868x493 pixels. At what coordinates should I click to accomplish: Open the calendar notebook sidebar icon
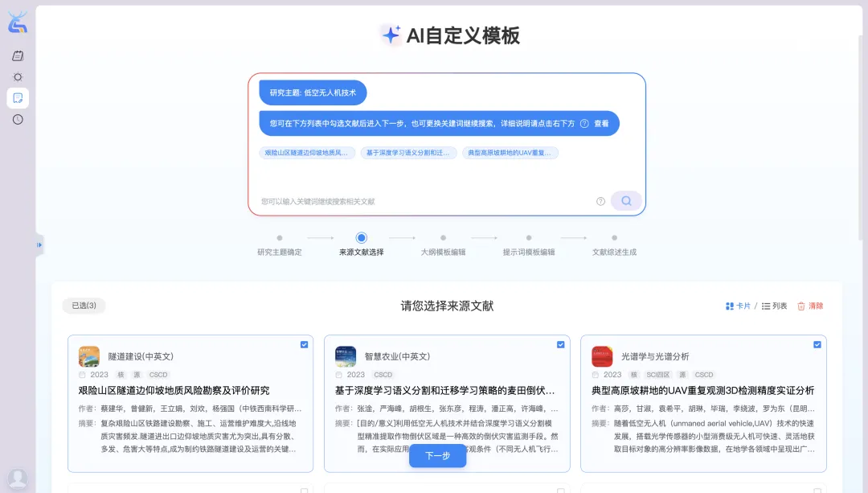pyautogui.click(x=18, y=55)
